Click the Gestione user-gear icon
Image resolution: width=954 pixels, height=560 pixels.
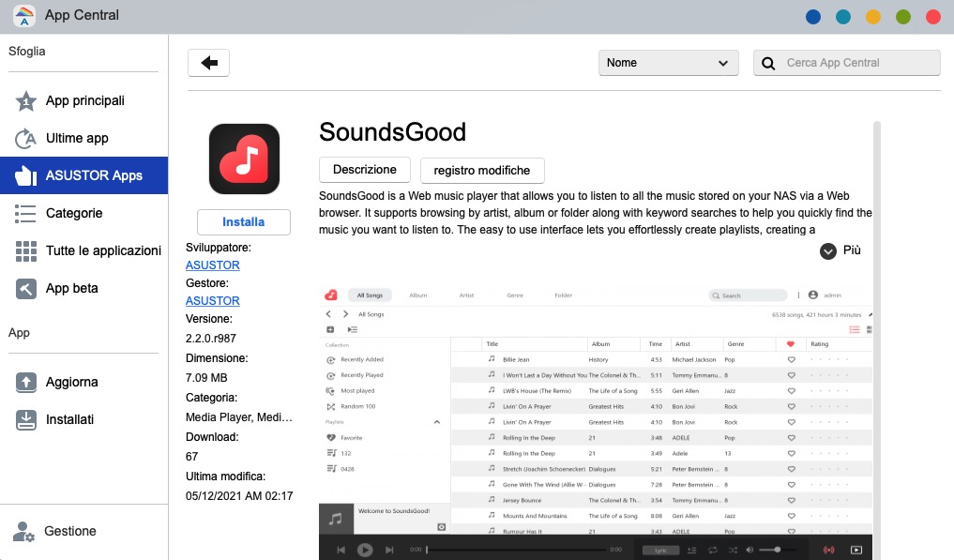coord(23,532)
